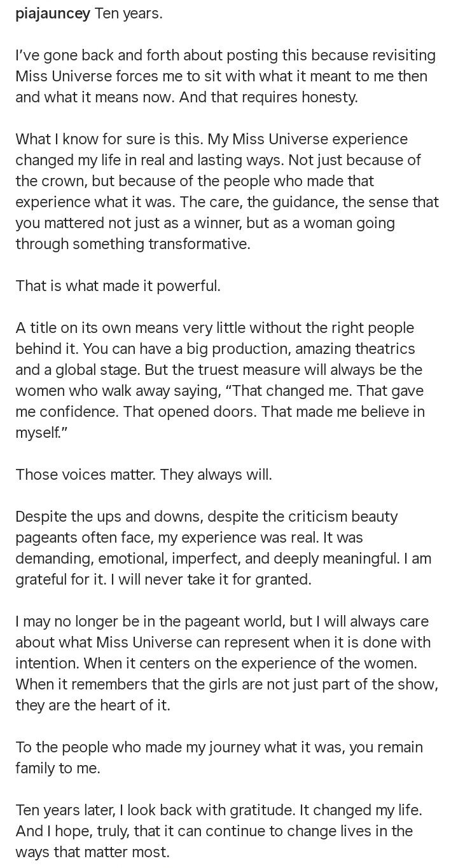This screenshot has height=868, width=458.
Task: Click the line "through something transformative."
Action: click(132, 244)
